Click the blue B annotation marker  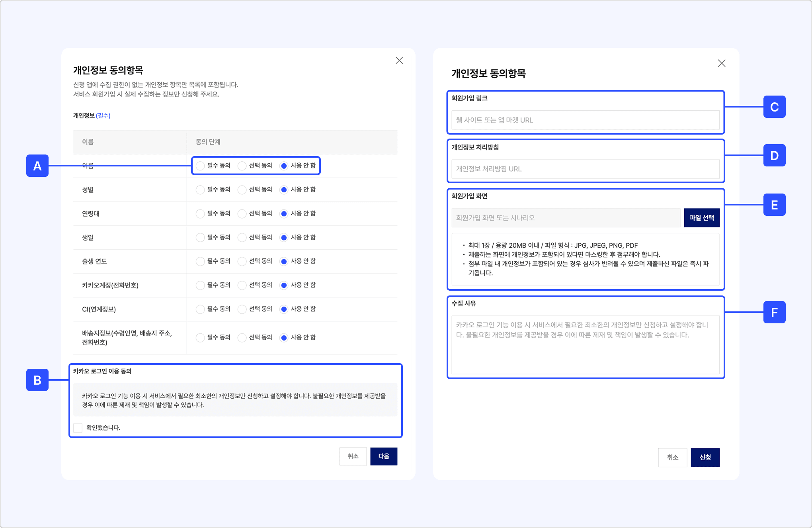(37, 380)
